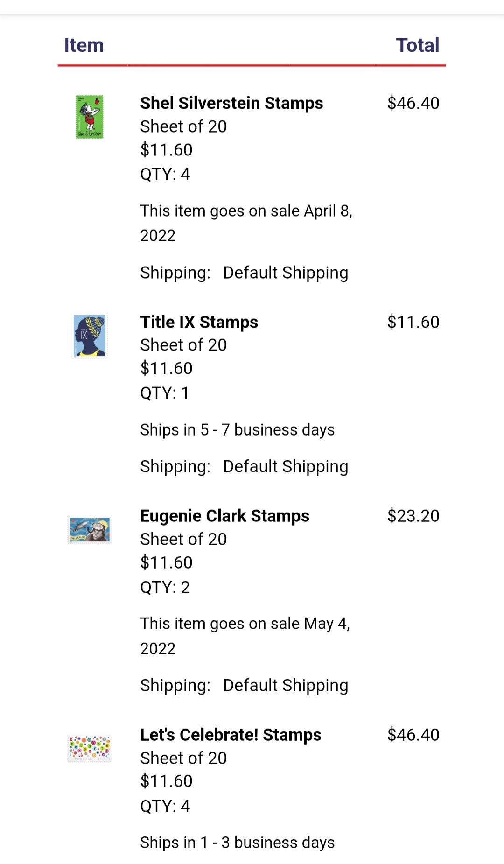The height and width of the screenshot is (864, 504).
Task: Open the Let's Celebrate! Stamps title
Action: [231, 735]
